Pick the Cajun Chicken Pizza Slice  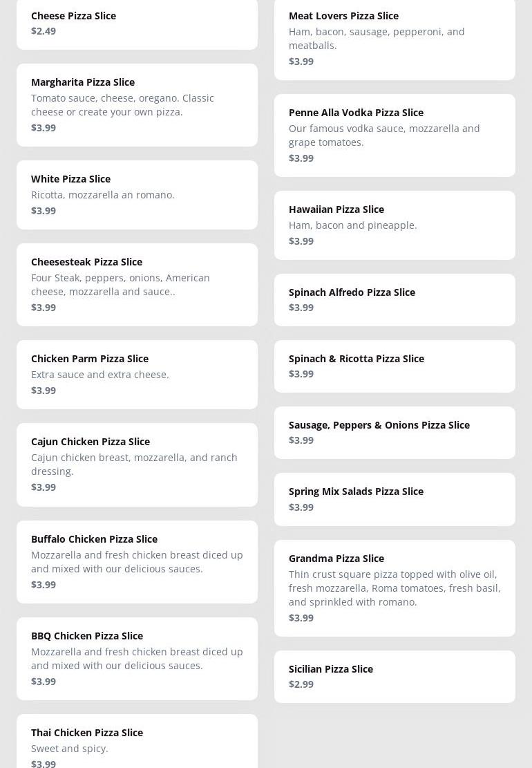point(137,464)
